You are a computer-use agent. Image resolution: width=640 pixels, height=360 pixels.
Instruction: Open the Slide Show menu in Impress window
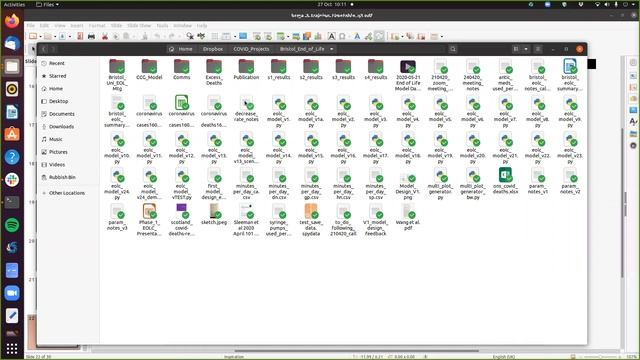click(139, 25)
